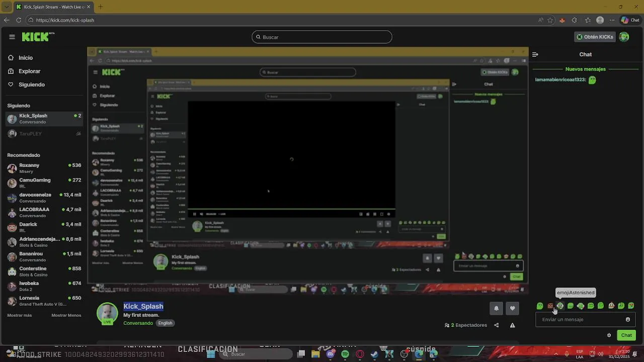
Task: Open a new browser tab
Action: [100, 7]
